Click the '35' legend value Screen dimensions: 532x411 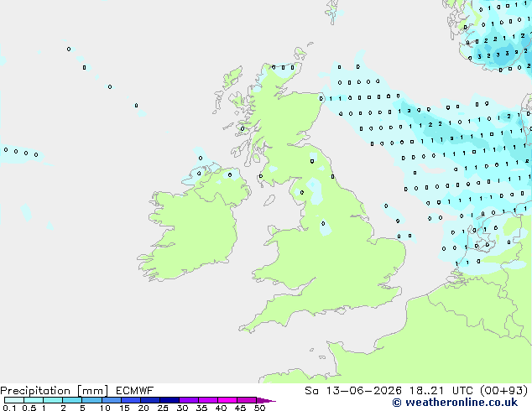[x=201, y=408]
